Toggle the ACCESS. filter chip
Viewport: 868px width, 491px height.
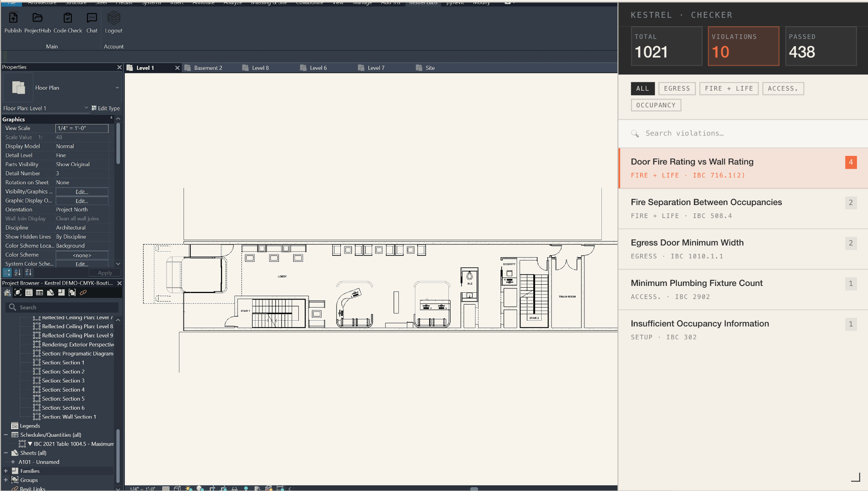point(783,89)
